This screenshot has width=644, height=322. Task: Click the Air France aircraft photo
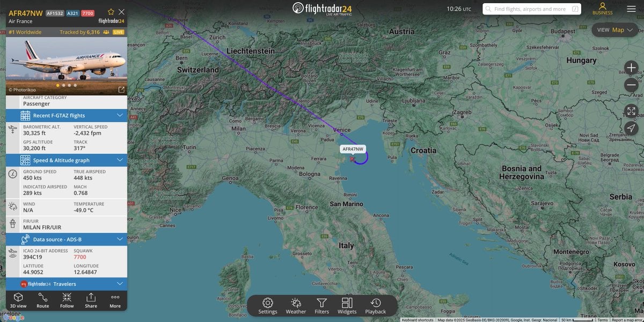67,65
